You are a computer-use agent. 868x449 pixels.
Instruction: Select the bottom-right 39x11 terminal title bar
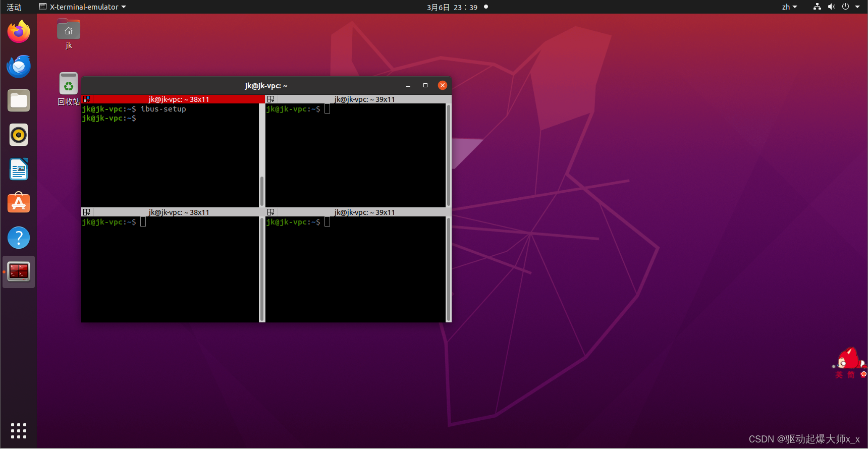(359, 212)
